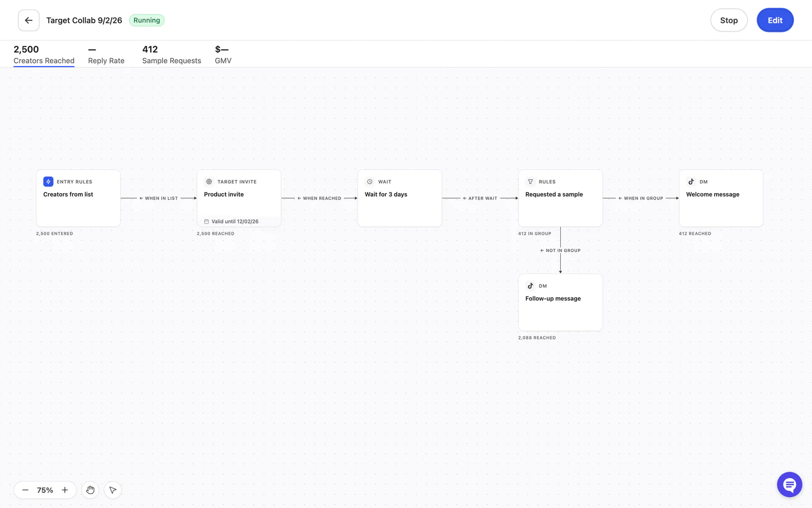
Task: Click the 412 REACHED count
Action: point(695,234)
